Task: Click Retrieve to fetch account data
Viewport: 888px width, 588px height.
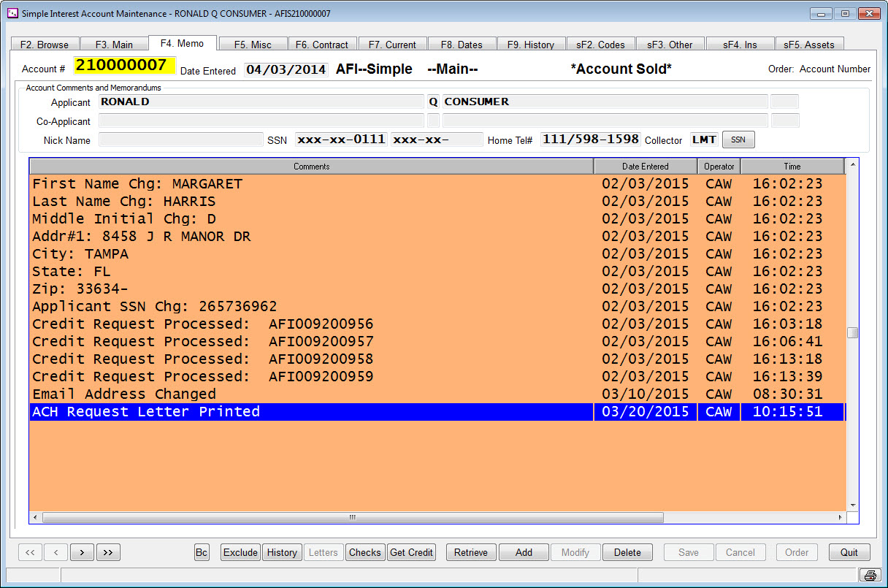Action: click(x=471, y=552)
